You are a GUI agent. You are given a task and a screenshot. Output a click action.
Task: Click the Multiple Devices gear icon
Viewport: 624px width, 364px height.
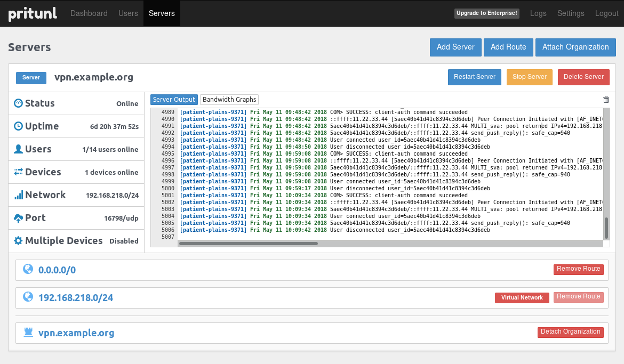click(x=18, y=241)
